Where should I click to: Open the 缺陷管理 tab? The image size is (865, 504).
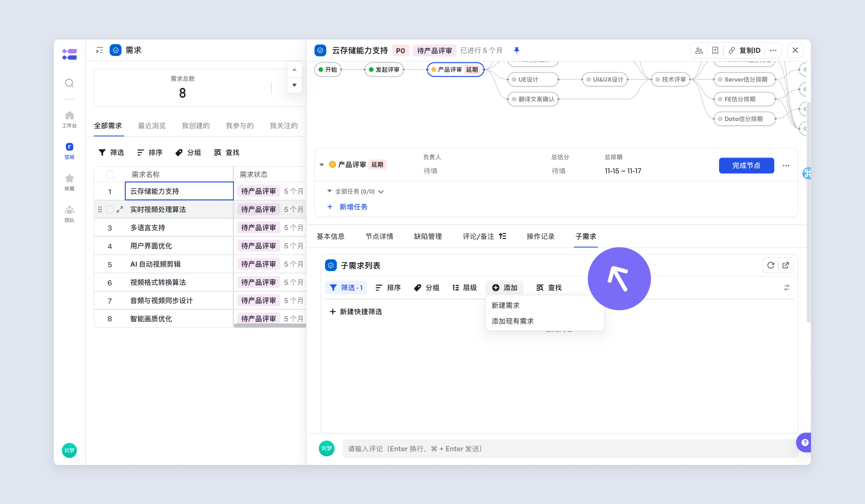[428, 236]
